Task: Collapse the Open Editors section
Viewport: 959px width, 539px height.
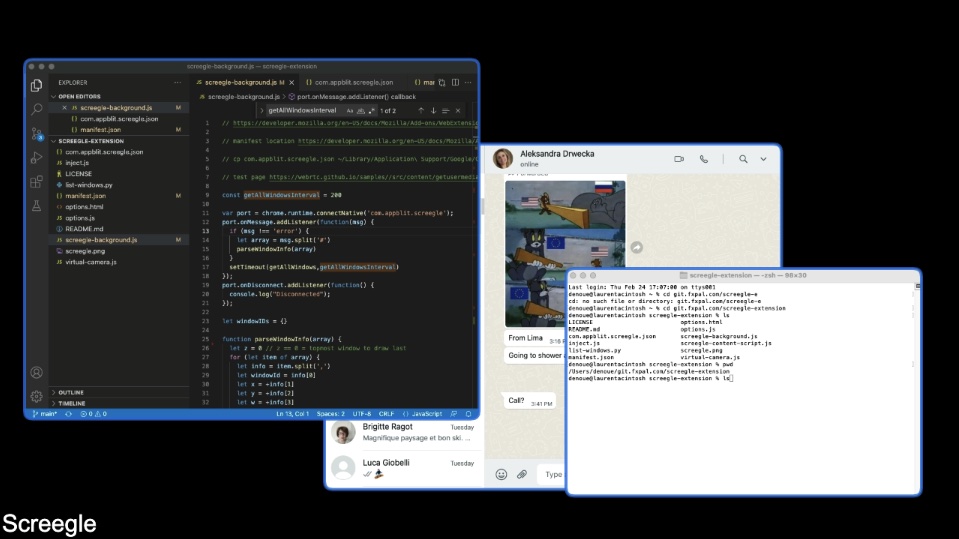Action: (x=78, y=97)
